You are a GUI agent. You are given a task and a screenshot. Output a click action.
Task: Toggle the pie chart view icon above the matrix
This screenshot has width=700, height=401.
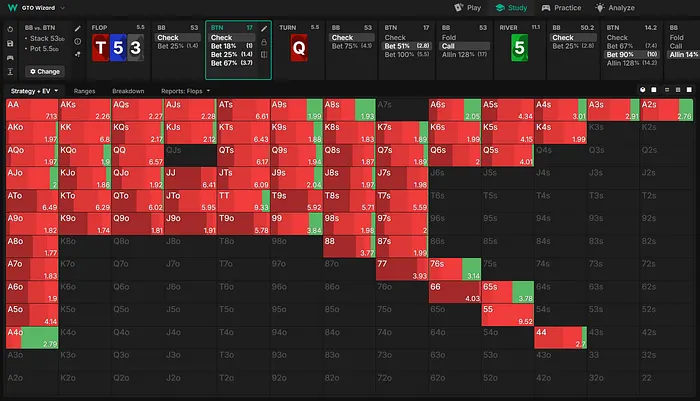coord(643,90)
